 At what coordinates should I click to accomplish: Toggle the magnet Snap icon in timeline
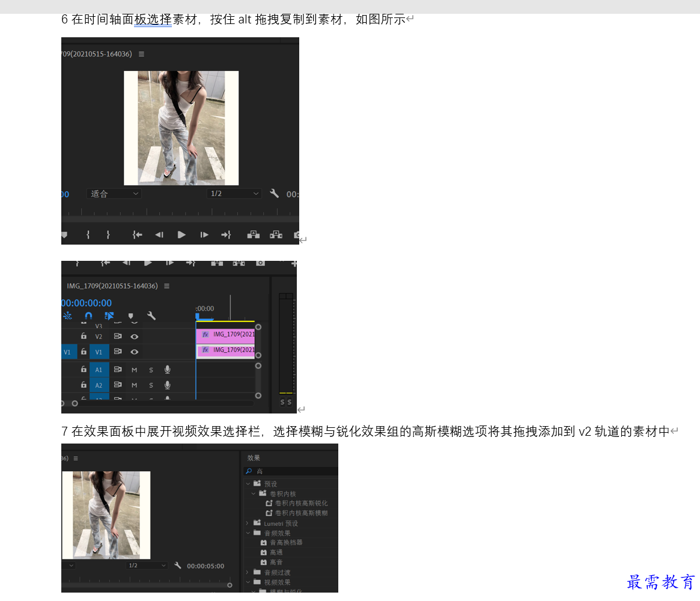pos(88,316)
